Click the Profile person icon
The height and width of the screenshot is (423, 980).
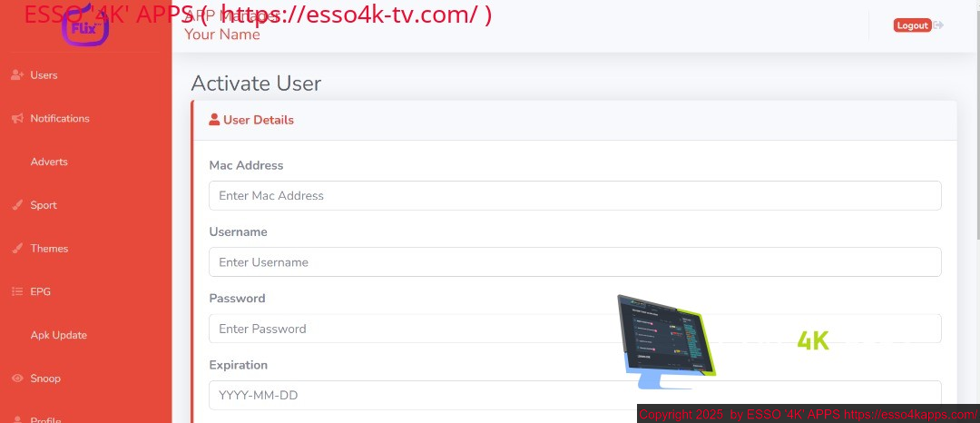[17, 419]
